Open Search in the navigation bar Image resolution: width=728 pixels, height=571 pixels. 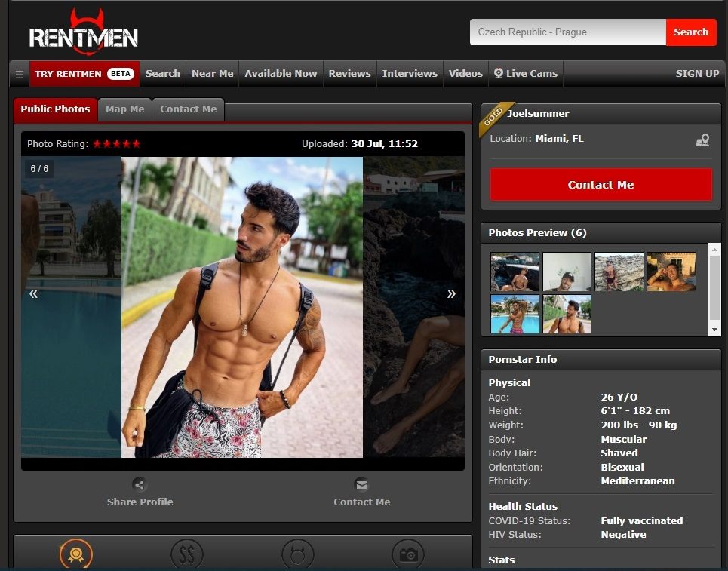click(x=162, y=74)
